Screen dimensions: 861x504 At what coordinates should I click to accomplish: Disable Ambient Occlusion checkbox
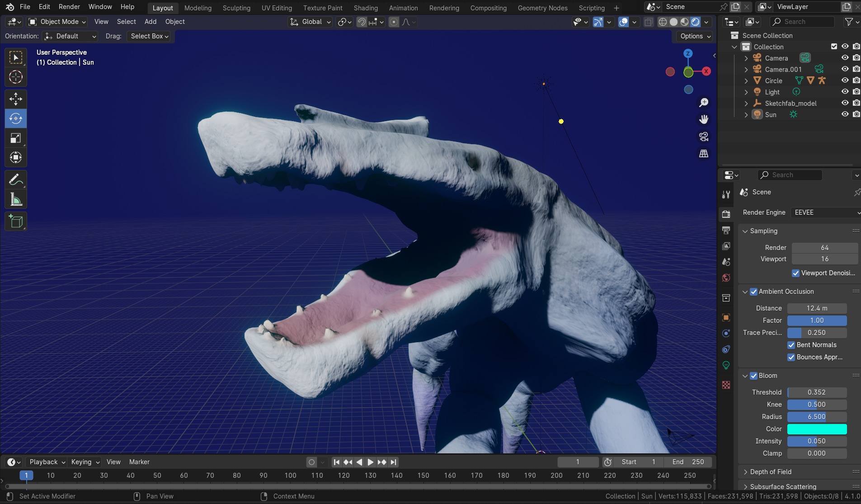[753, 292]
